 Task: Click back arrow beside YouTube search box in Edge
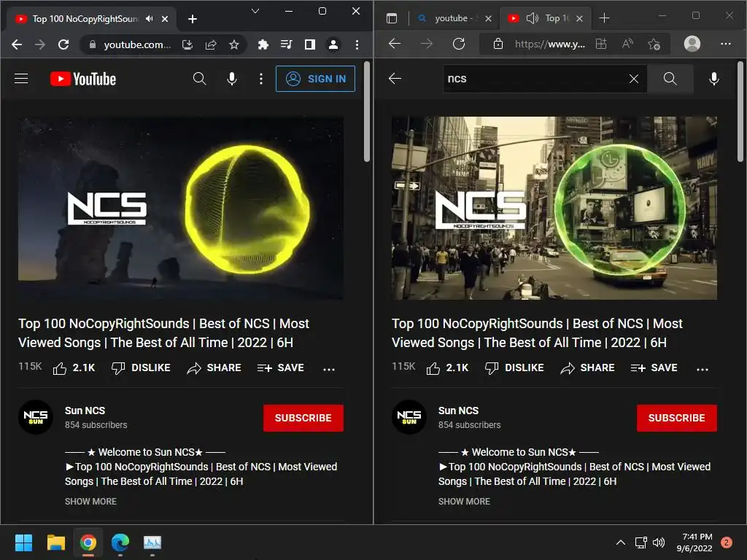[395, 79]
